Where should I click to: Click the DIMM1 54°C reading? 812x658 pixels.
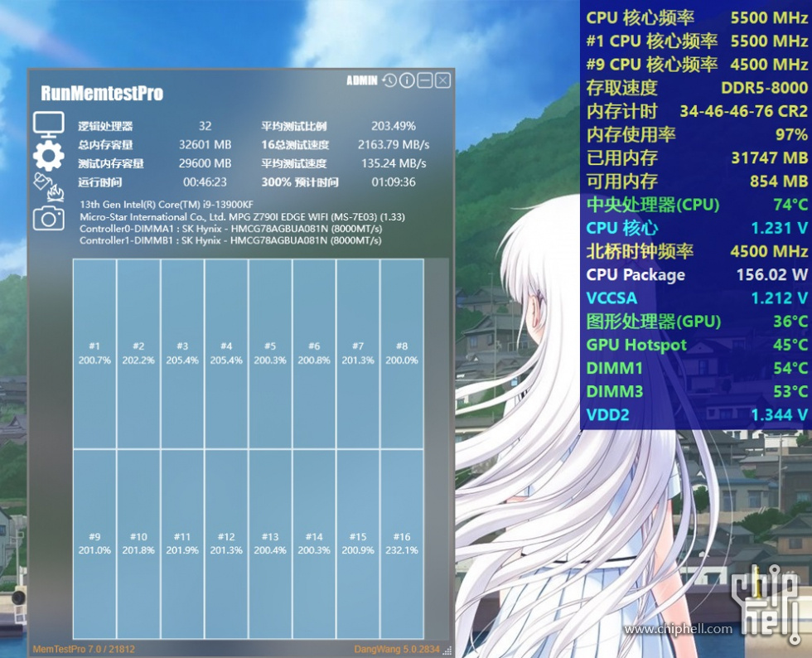(x=697, y=368)
